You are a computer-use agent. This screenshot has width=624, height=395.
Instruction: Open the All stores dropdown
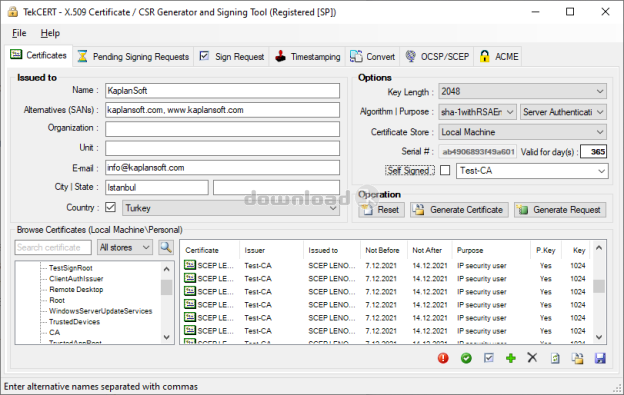click(x=125, y=247)
